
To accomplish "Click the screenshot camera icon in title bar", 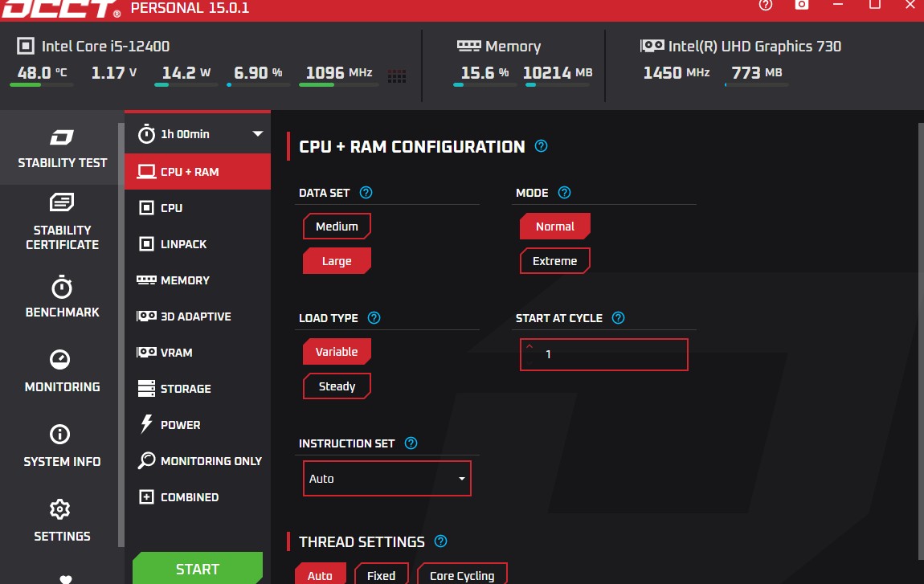I will point(801,5).
